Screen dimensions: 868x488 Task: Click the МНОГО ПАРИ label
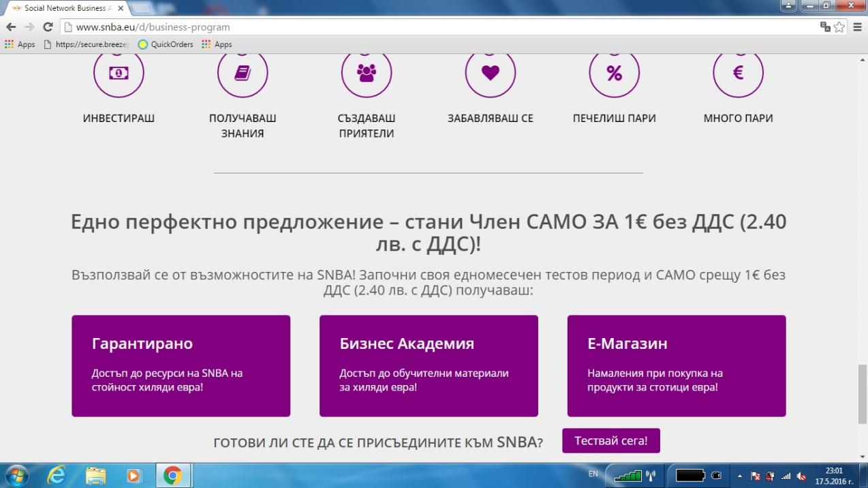[739, 118]
